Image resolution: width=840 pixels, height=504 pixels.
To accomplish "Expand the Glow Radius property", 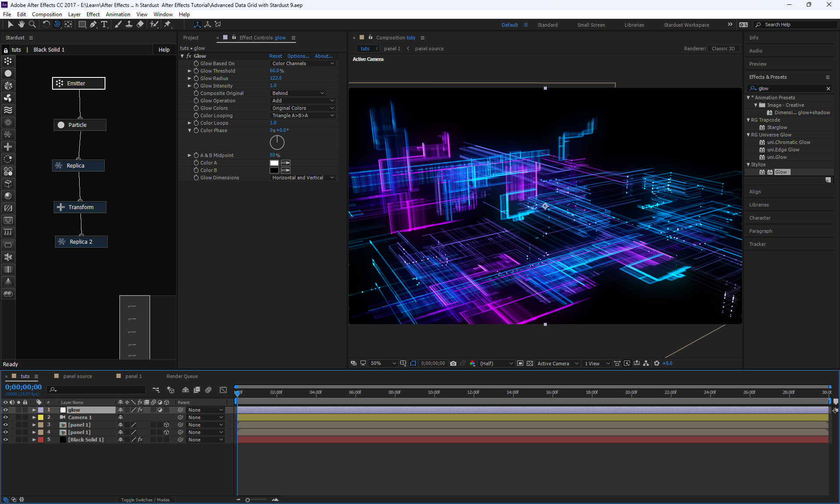I will [x=189, y=78].
